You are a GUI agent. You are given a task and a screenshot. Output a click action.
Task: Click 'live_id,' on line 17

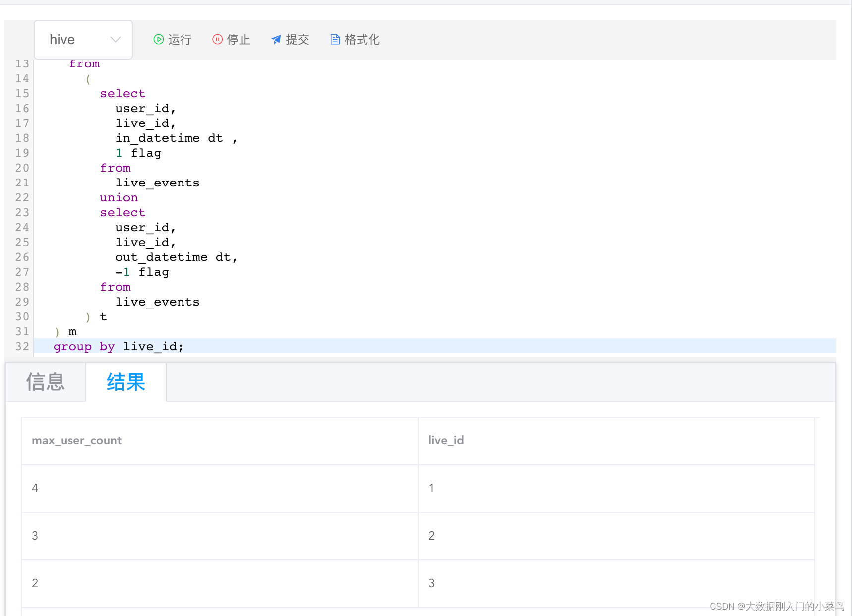[x=145, y=123]
